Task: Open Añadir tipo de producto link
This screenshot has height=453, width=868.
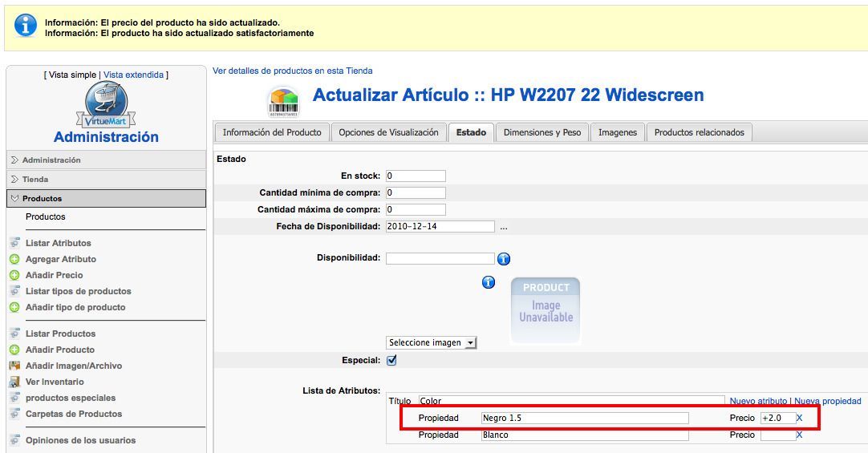Action: click(x=75, y=307)
